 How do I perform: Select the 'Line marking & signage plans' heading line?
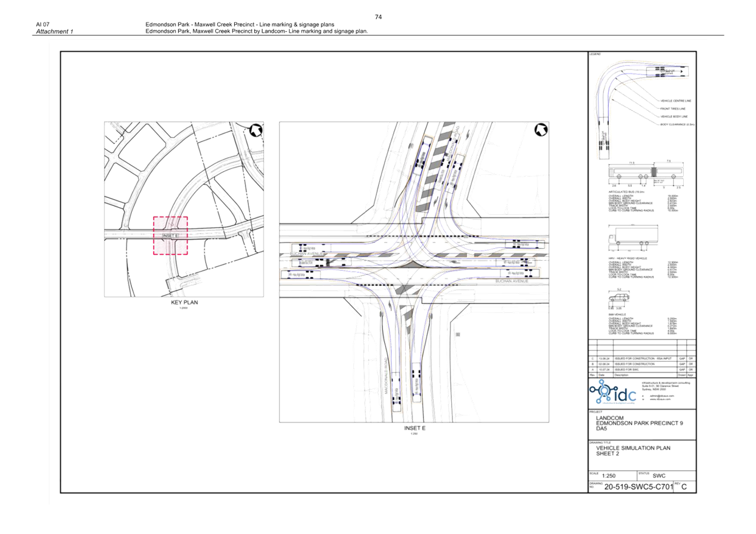pyautogui.click(x=240, y=25)
